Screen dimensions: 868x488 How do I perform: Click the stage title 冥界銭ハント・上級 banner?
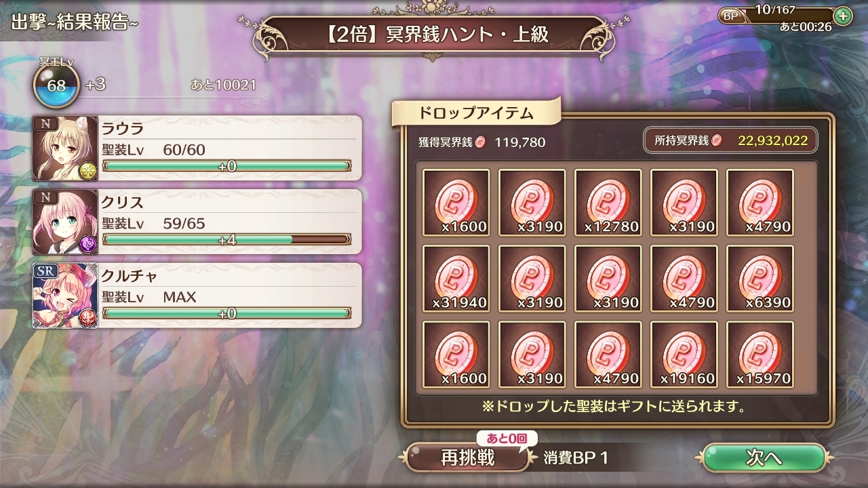(x=433, y=34)
